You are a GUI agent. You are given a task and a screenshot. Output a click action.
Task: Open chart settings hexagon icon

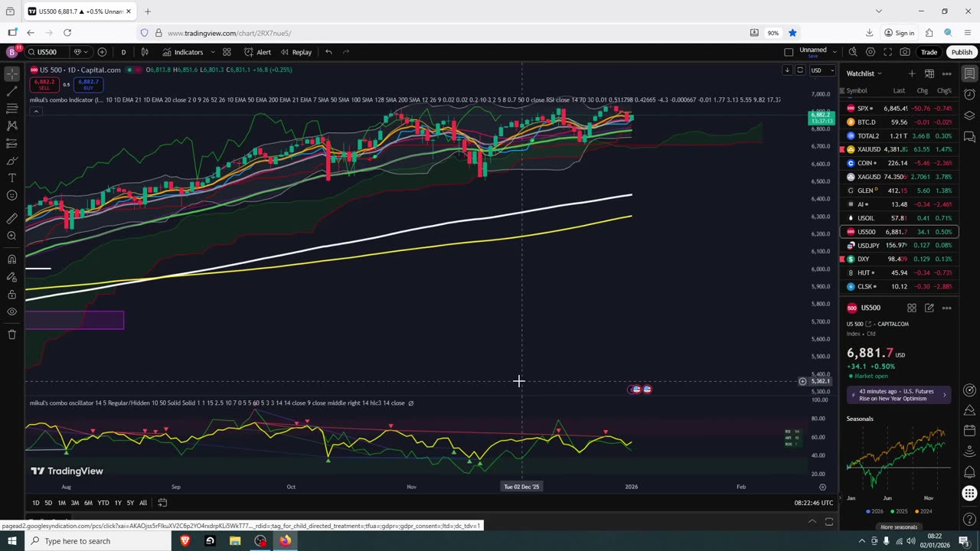pos(871,52)
